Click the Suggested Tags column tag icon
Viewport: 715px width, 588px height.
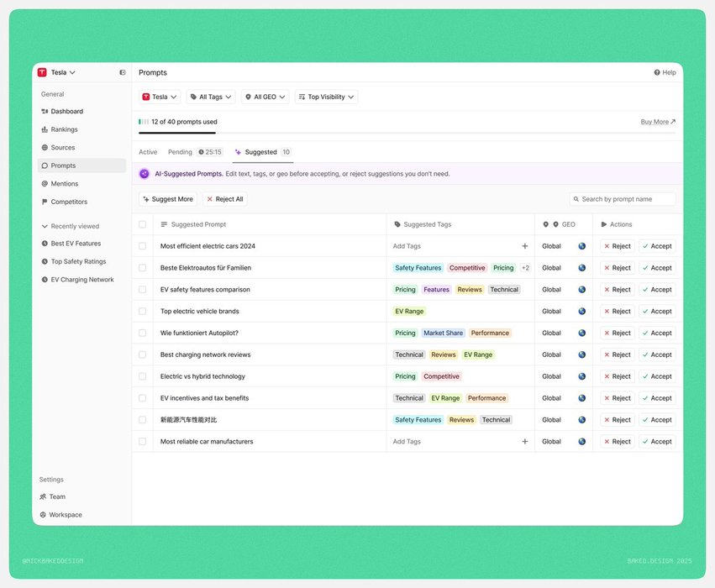tap(397, 224)
